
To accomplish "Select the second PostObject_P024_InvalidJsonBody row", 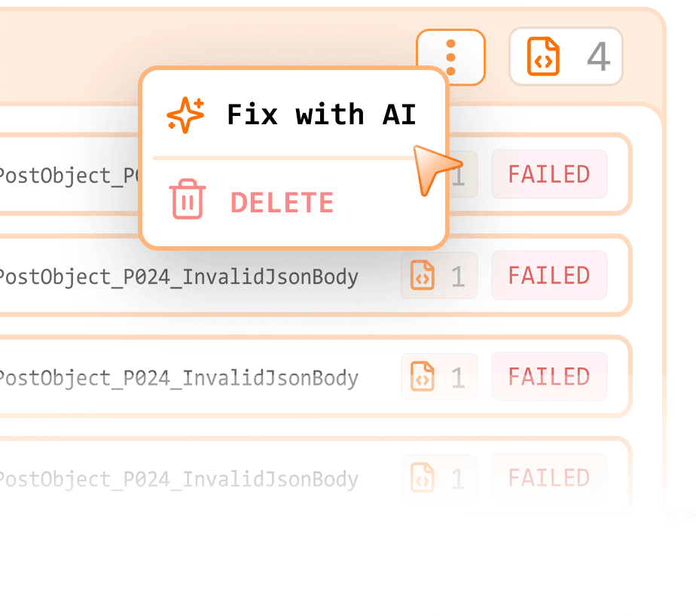I will coord(178,276).
